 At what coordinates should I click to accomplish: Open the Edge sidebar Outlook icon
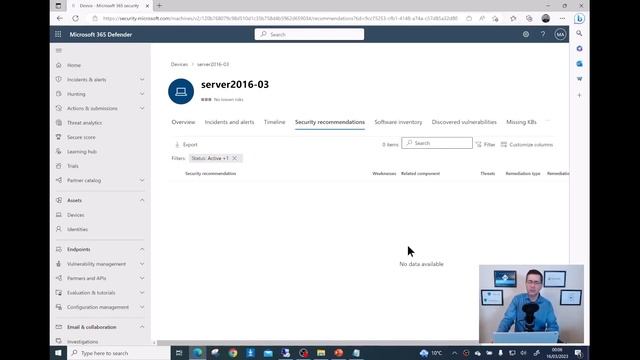(x=579, y=64)
